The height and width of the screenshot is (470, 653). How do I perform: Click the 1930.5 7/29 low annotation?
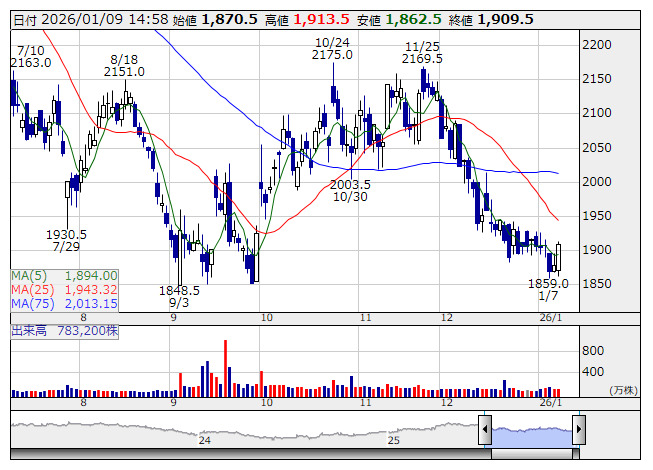pyautogui.click(x=66, y=241)
